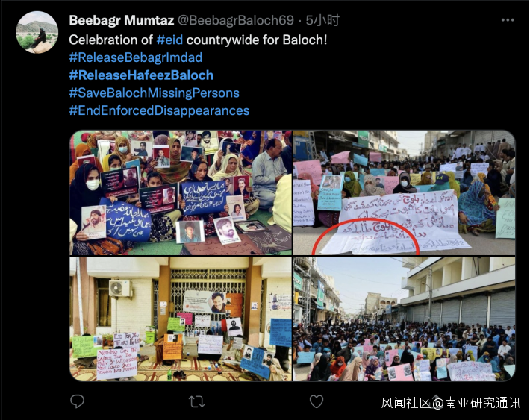Open the #eid hashtag

click(x=169, y=40)
